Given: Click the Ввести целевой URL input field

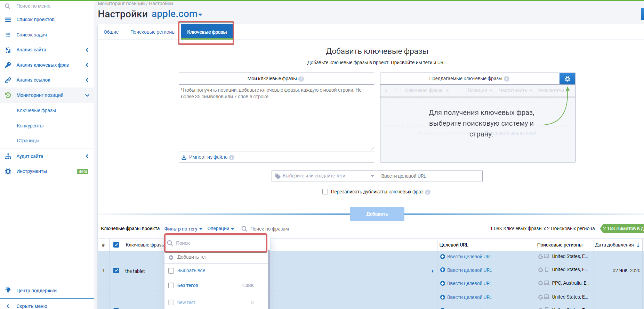Looking at the screenshot, I should pyautogui.click(x=430, y=176).
